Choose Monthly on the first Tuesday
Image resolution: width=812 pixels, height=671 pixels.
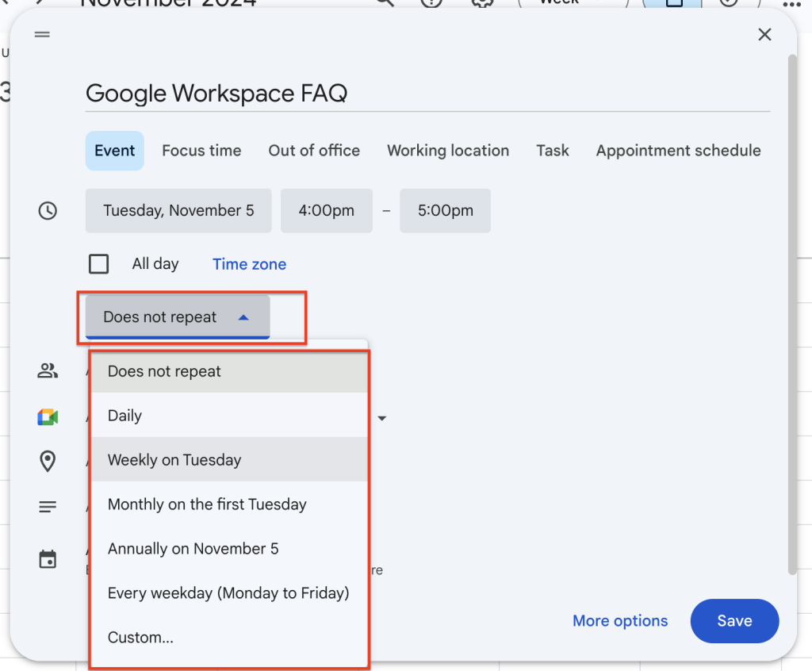229,504
